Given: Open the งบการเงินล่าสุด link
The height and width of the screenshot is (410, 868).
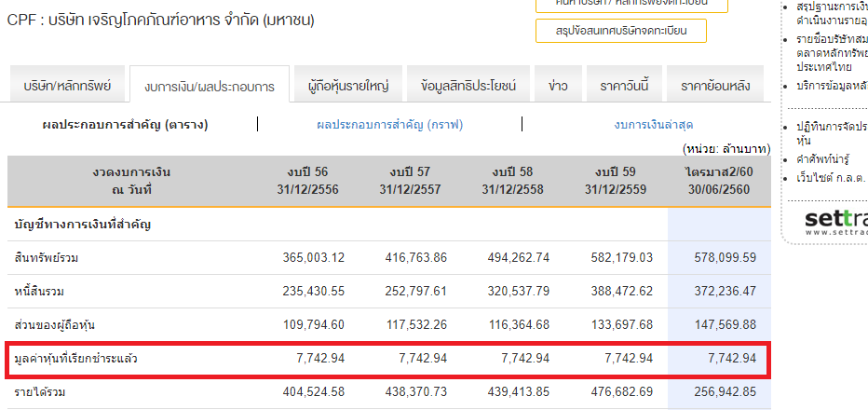Looking at the screenshot, I should coord(653,124).
